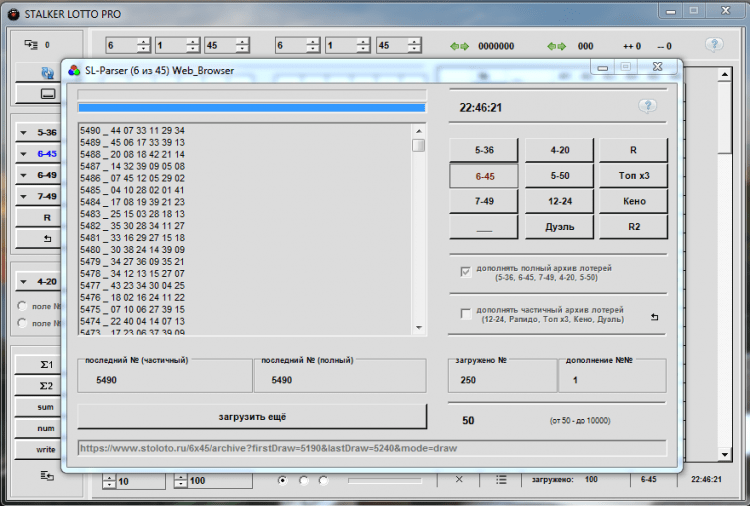Click the X icon in bottom bar

pyautogui.click(x=458, y=480)
